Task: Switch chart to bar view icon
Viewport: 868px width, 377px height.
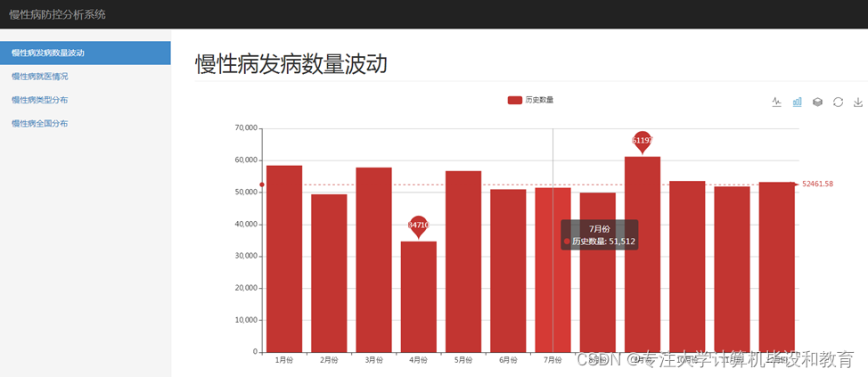Action: 797,102
